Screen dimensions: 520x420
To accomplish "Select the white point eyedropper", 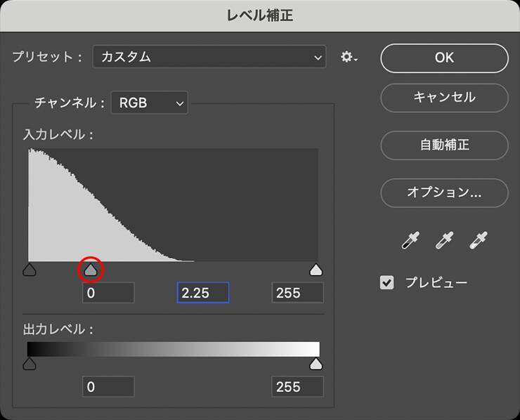I will coord(479,241).
